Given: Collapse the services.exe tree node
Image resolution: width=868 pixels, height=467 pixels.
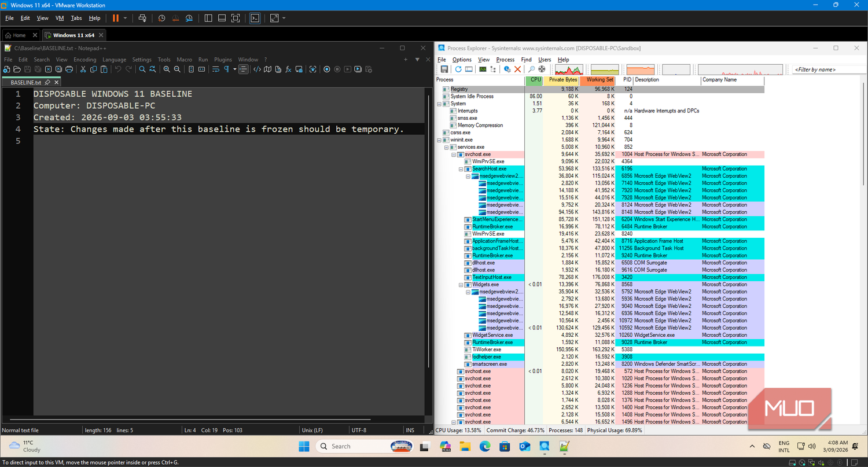Looking at the screenshot, I should (x=447, y=147).
